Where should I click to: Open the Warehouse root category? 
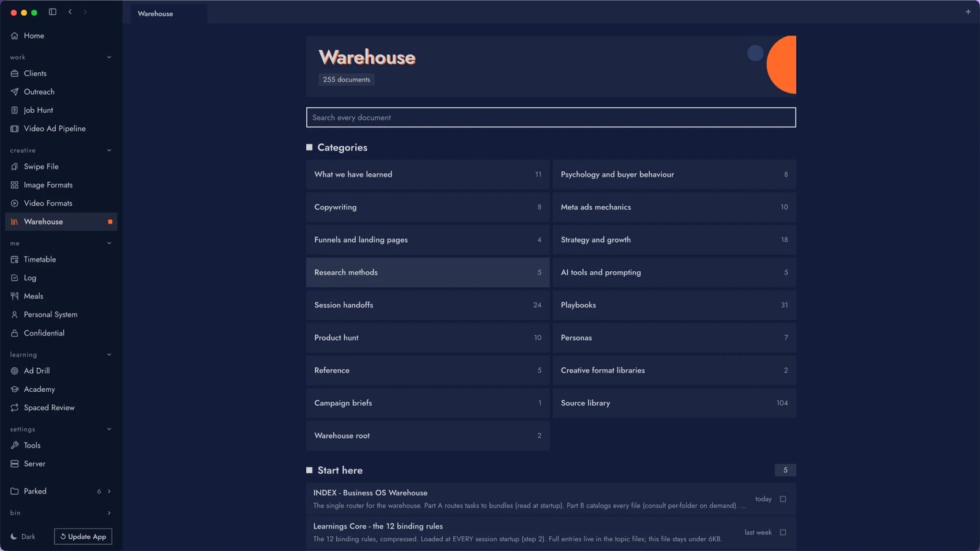428,436
